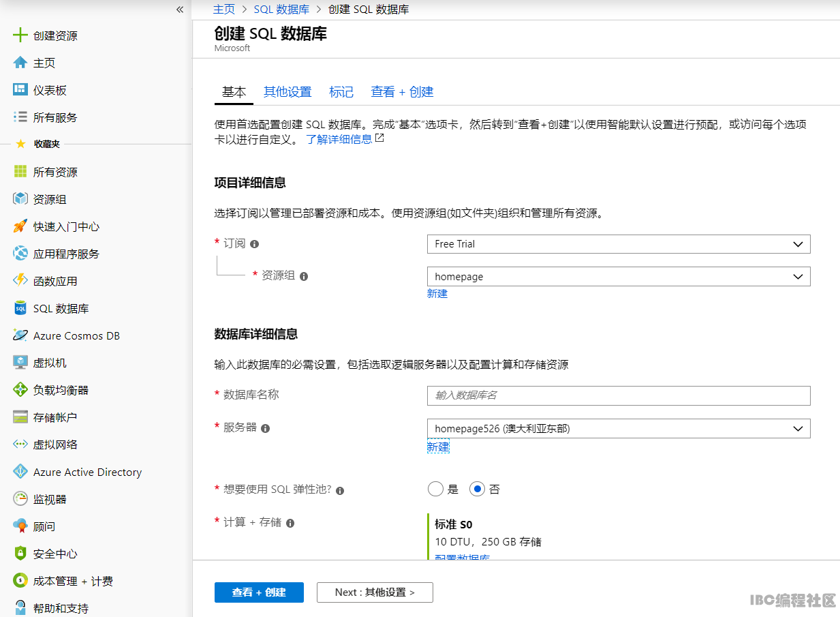Click the Next : 其他设置 button
This screenshot has width=840, height=617.
[375, 592]
